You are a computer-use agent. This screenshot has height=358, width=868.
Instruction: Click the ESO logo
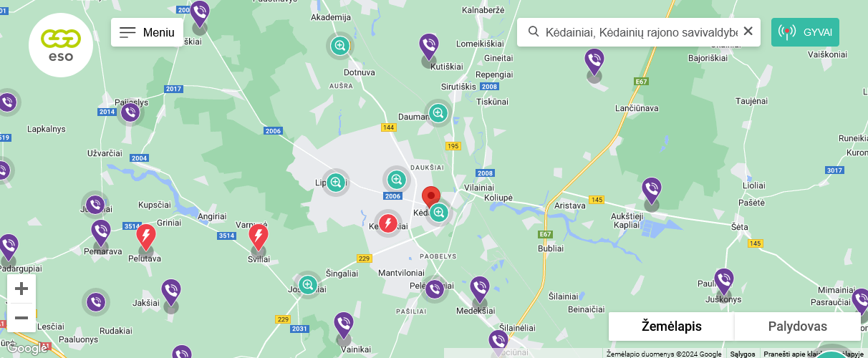click(61, 45)
